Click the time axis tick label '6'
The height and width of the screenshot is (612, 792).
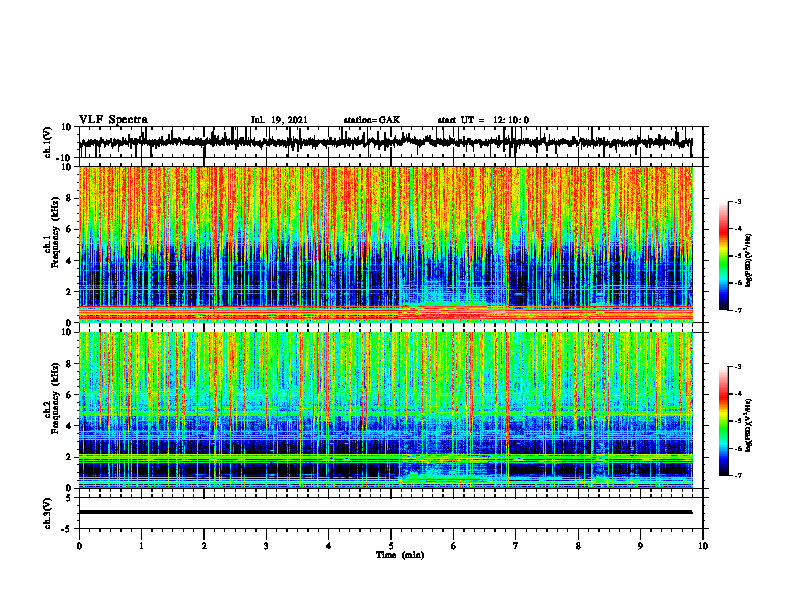pyautogui.click(x=454, y=546)
